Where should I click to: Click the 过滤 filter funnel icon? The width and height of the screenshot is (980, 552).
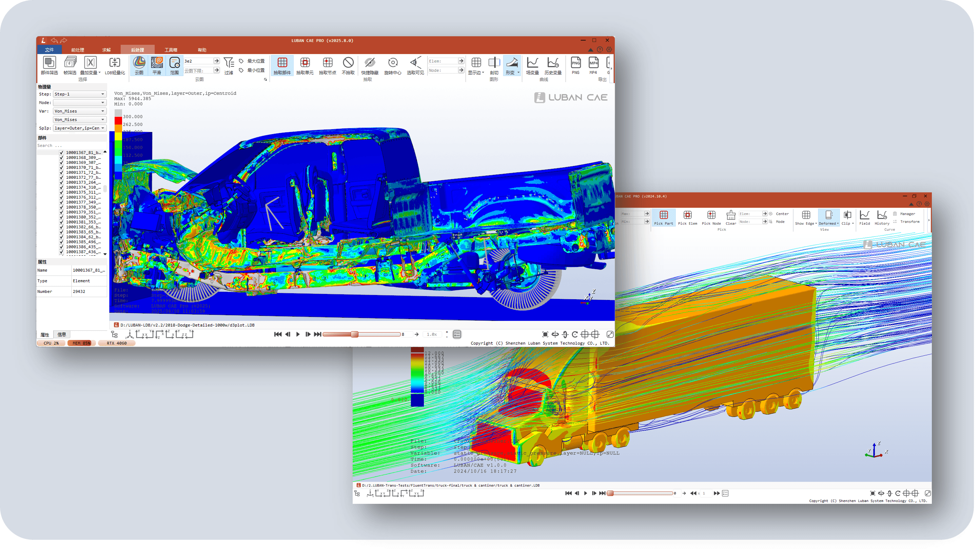(229, 63)
